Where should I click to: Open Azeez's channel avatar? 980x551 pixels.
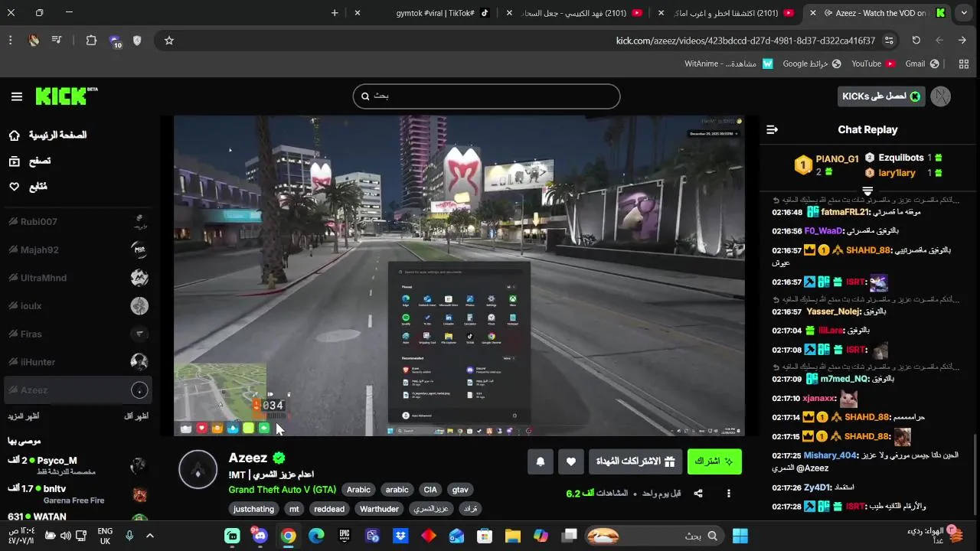click(198, 469)
